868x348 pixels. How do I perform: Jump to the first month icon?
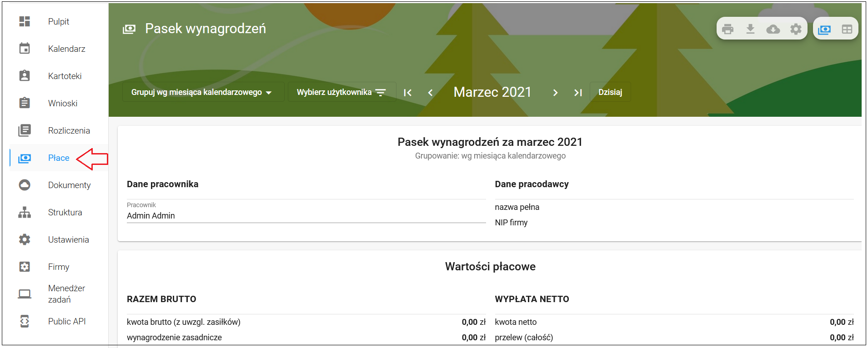click(407, 93)
